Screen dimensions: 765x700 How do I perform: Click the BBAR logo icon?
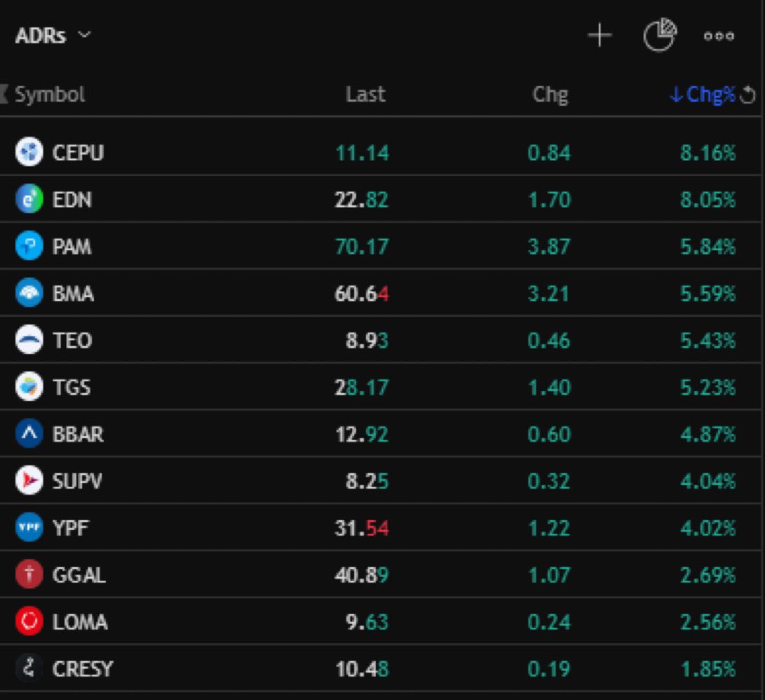point(29,433)
